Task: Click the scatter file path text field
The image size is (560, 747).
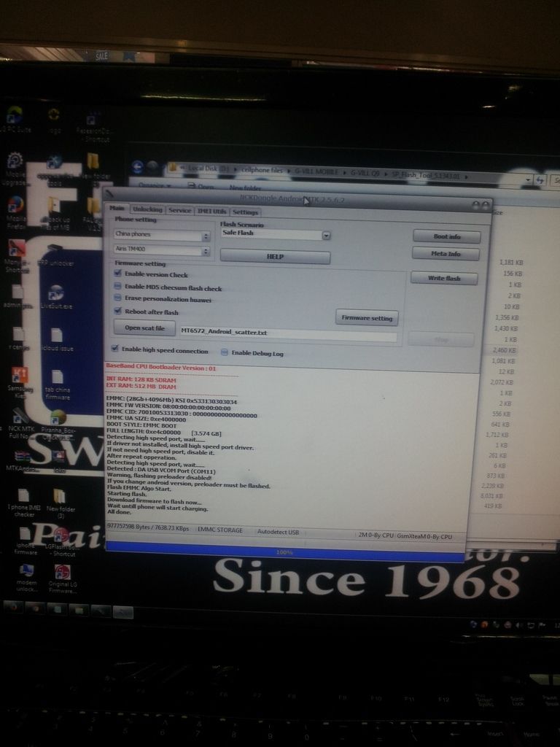Action: click(x=288, y=333)
